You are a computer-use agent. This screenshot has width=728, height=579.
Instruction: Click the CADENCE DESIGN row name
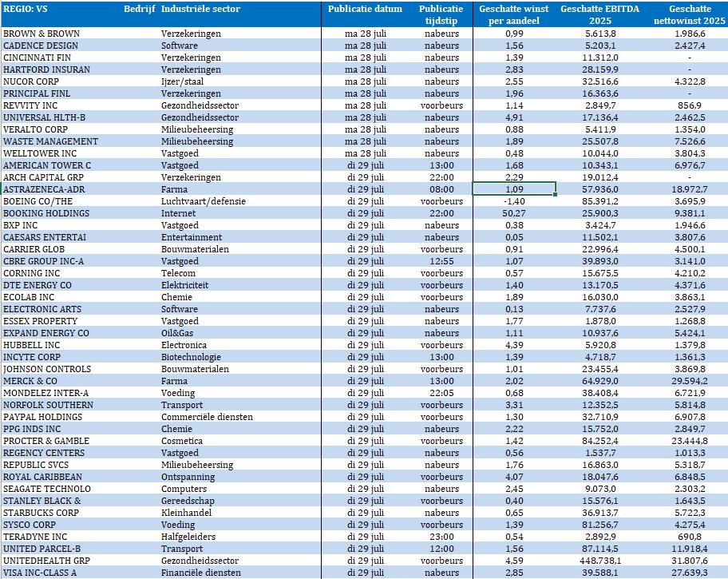(x=41, y=46)
